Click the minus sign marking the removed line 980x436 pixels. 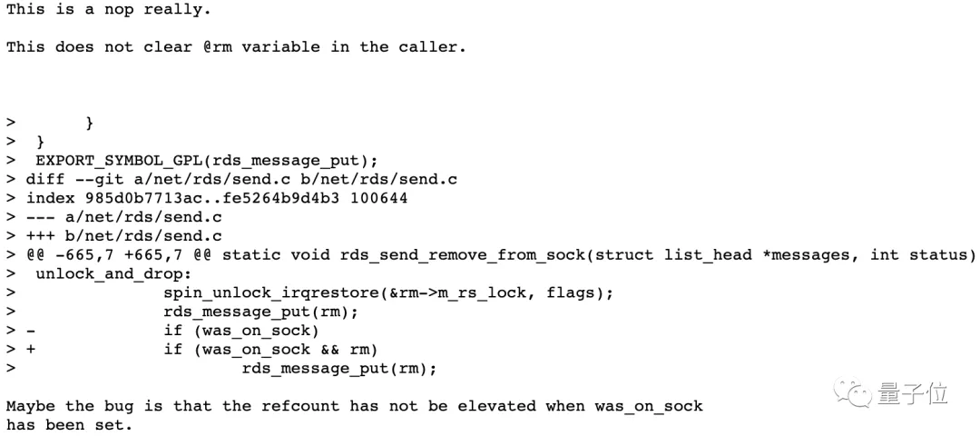(x=31, y=331)
